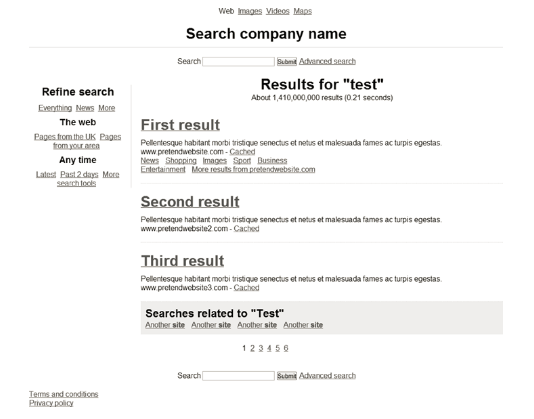Open the Terms and conditions link

click(x=64, y=394)
